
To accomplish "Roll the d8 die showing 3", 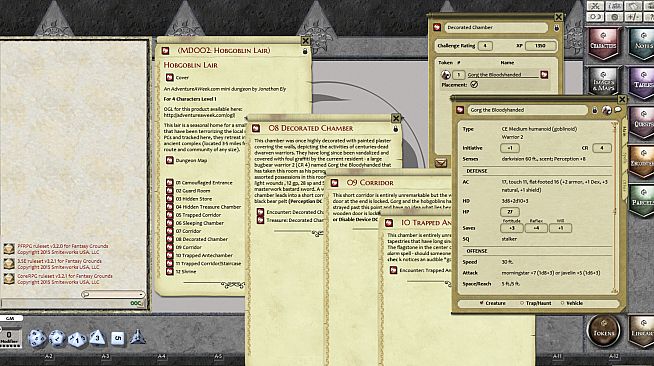I will click(97, 337).
